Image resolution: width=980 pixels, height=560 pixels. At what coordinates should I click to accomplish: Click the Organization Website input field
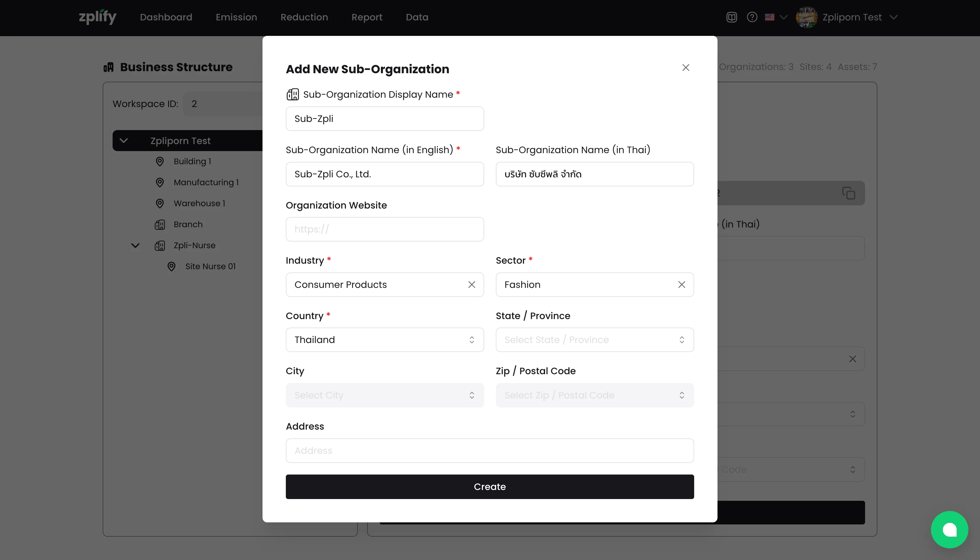coord(385,229)
